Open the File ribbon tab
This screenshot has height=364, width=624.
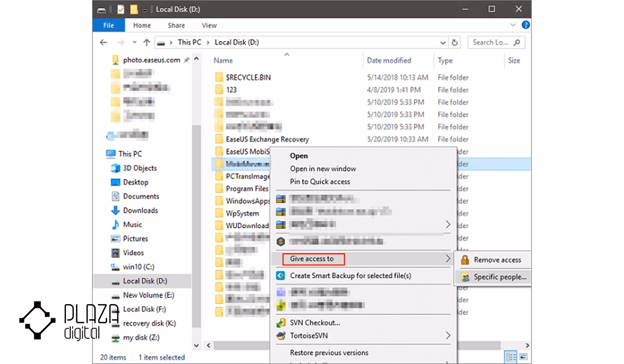(109, 25)
